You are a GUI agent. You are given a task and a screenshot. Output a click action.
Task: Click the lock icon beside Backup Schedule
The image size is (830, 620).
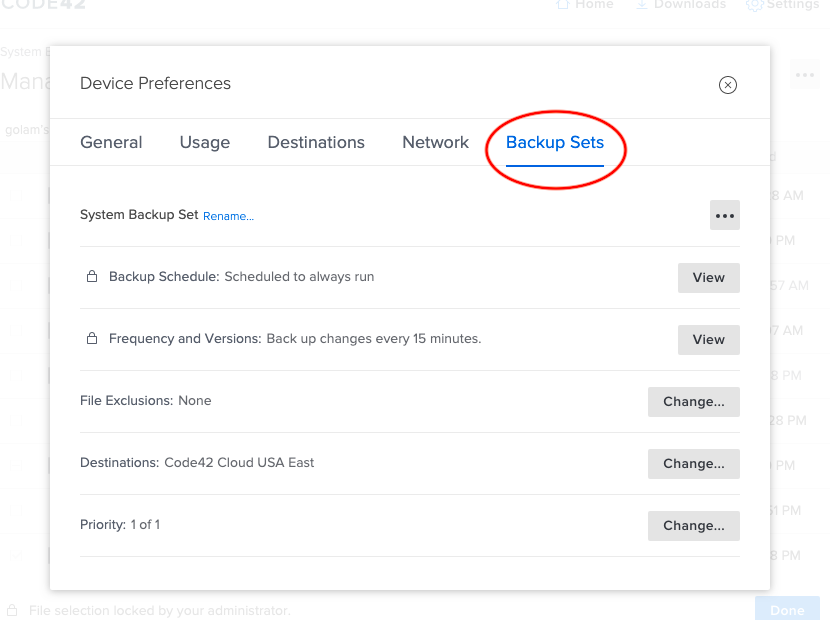(92, 276)
